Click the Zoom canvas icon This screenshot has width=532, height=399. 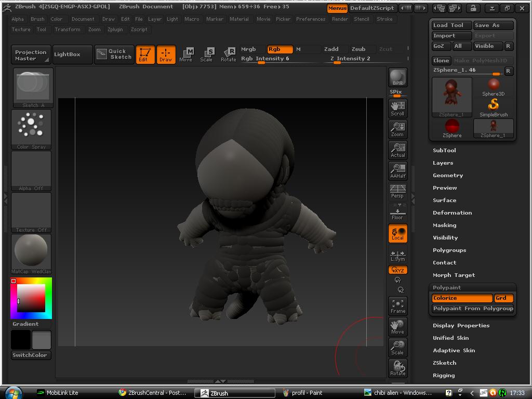[x=397, y=129]
